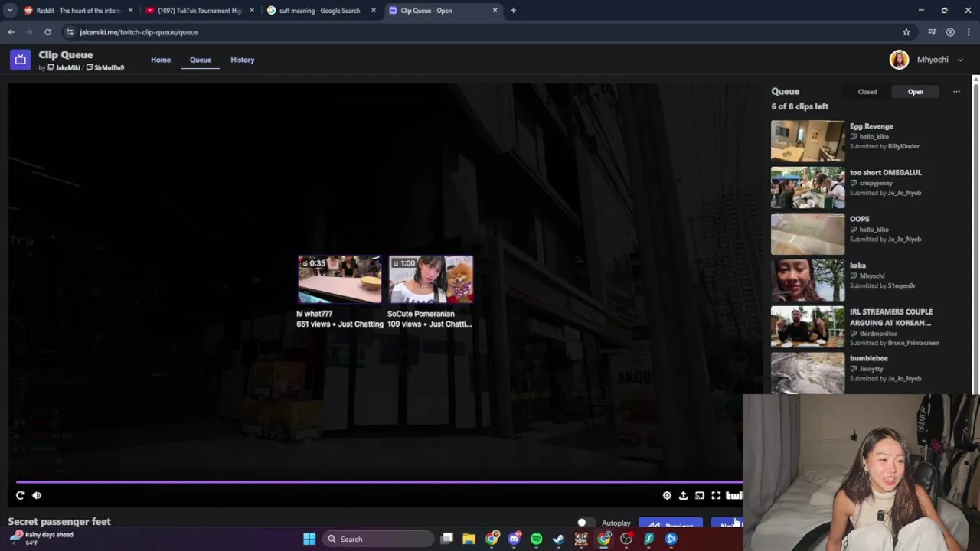Replay the clip with the replay icon
This screenshot has width=980, height=551.
pos(21,495)
